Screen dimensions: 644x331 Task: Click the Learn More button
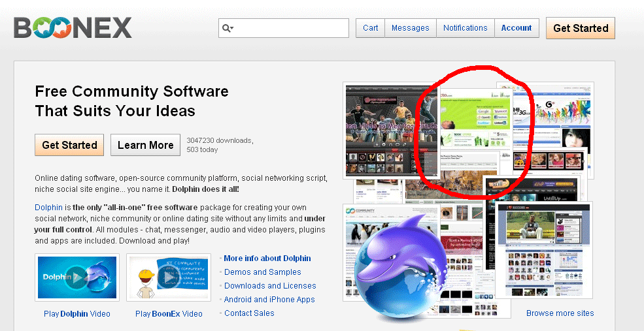(x=145, y=145)
